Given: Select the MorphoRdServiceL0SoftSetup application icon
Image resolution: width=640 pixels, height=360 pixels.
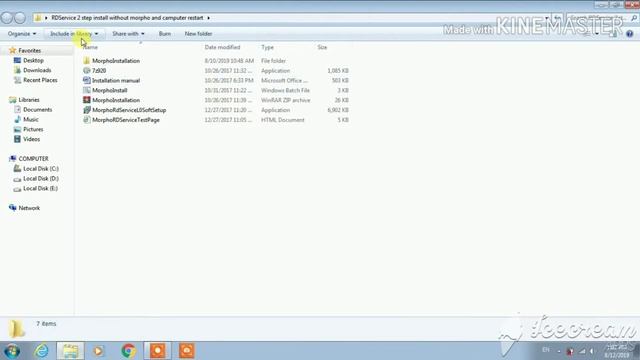Looking at the screenshot, I should (87, 110).
